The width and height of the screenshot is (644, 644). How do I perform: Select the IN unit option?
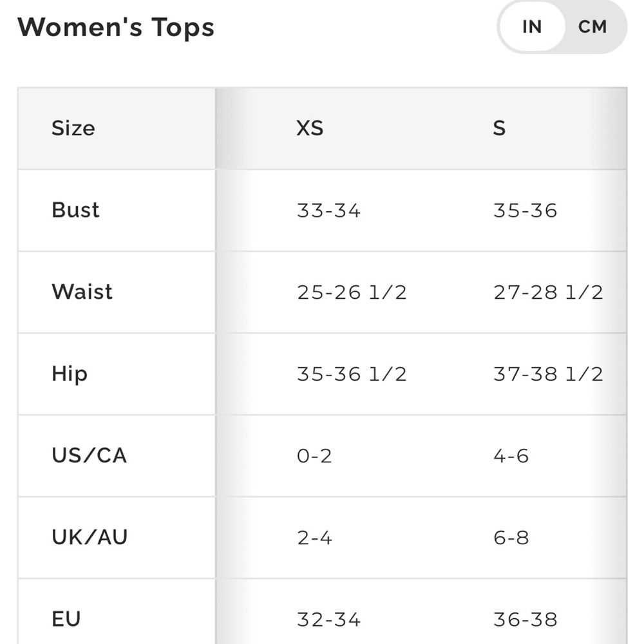[532, 27]
